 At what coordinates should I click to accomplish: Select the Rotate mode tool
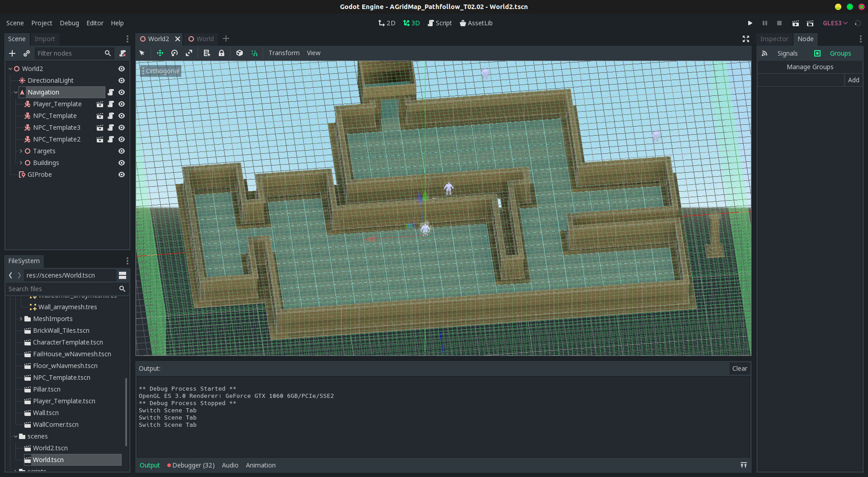[175, 53]
